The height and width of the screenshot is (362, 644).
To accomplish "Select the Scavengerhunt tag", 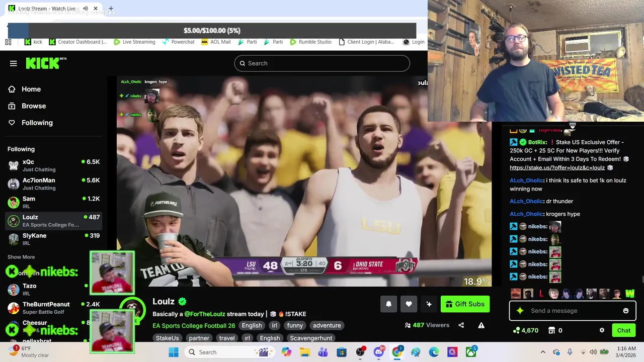I will point(311,338).
